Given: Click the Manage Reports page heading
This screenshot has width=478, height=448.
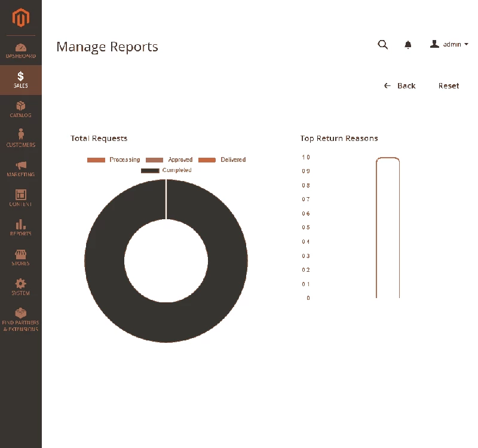Looking at the screenshot, I should [108, 47].
